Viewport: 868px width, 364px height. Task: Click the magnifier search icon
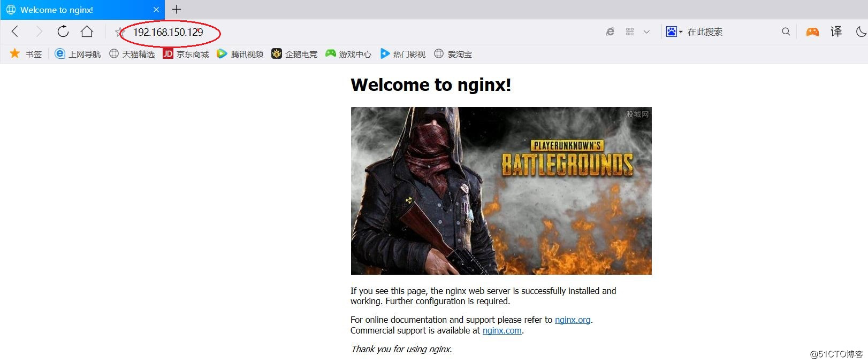pos(786,32)
